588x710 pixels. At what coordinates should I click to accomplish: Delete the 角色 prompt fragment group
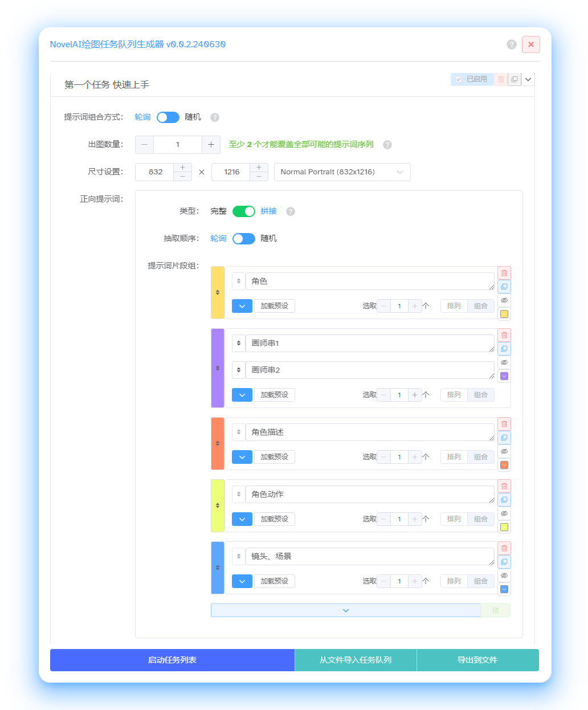click(504, 273)
